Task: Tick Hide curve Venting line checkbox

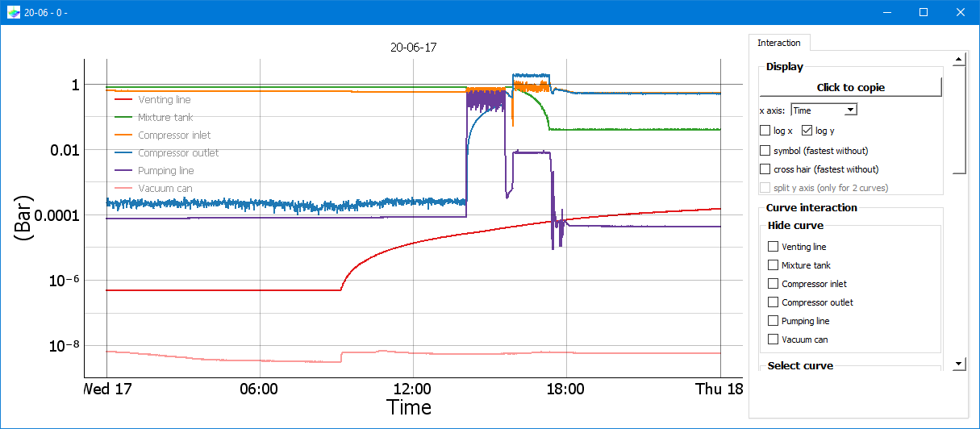Action: point(774,247)
